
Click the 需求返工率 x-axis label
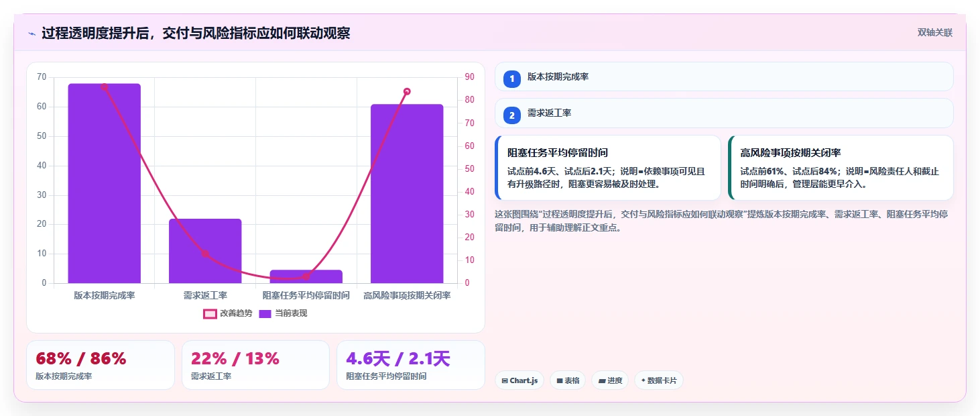205,295
